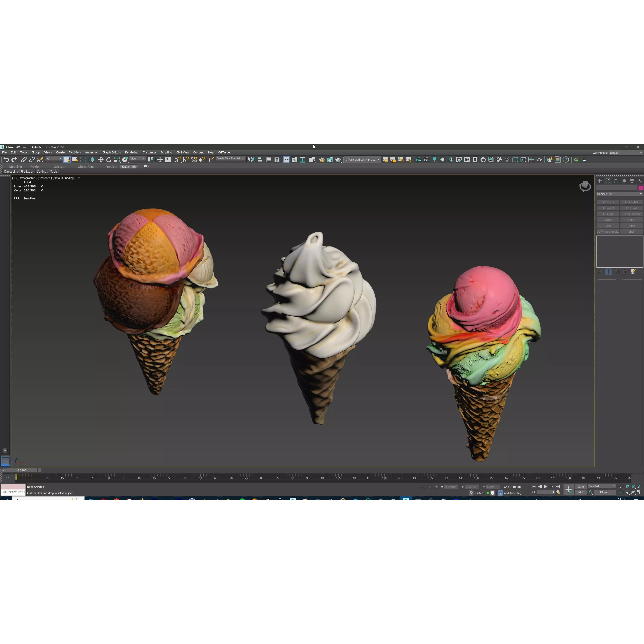Click the Render Production teapot icon
644x644 pixels.
pos(539,160)
